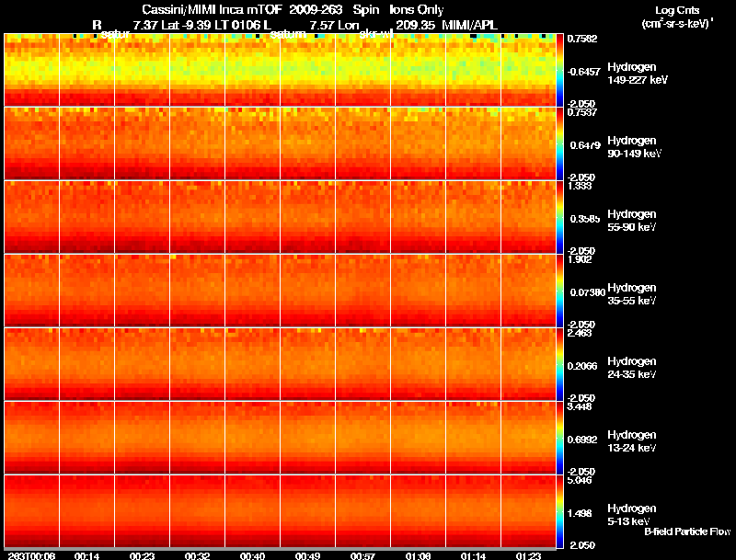Click the 2.463 colorbar maximum value

point(580,333)
